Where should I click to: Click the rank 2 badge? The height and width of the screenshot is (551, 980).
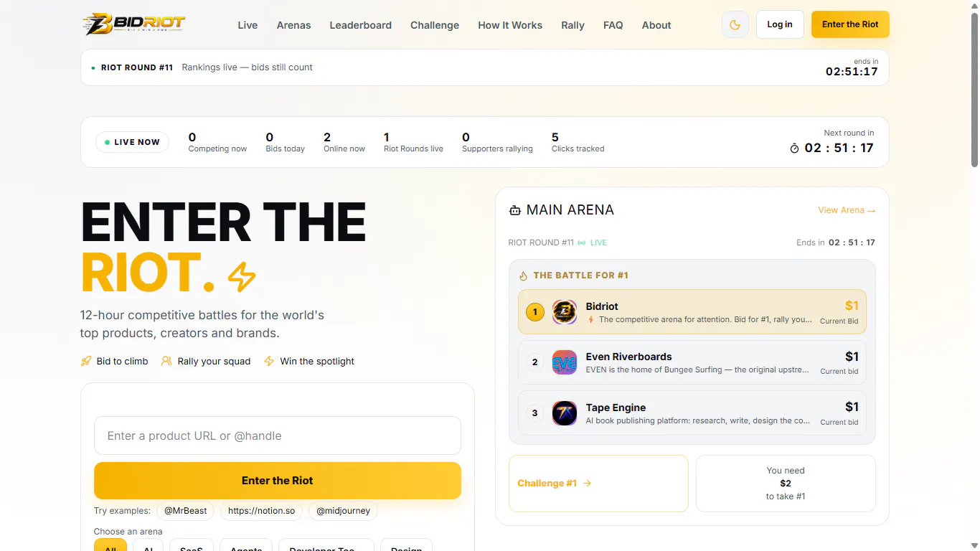click(x=534, y=362)
